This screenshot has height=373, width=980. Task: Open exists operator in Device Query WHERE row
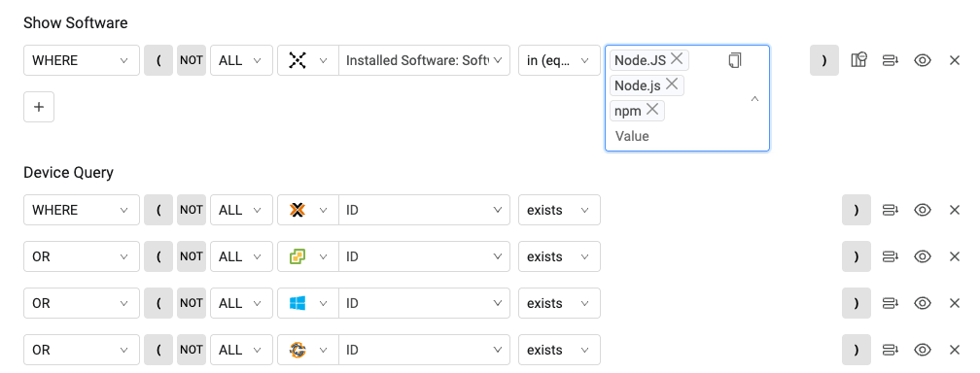pos(559,210)
